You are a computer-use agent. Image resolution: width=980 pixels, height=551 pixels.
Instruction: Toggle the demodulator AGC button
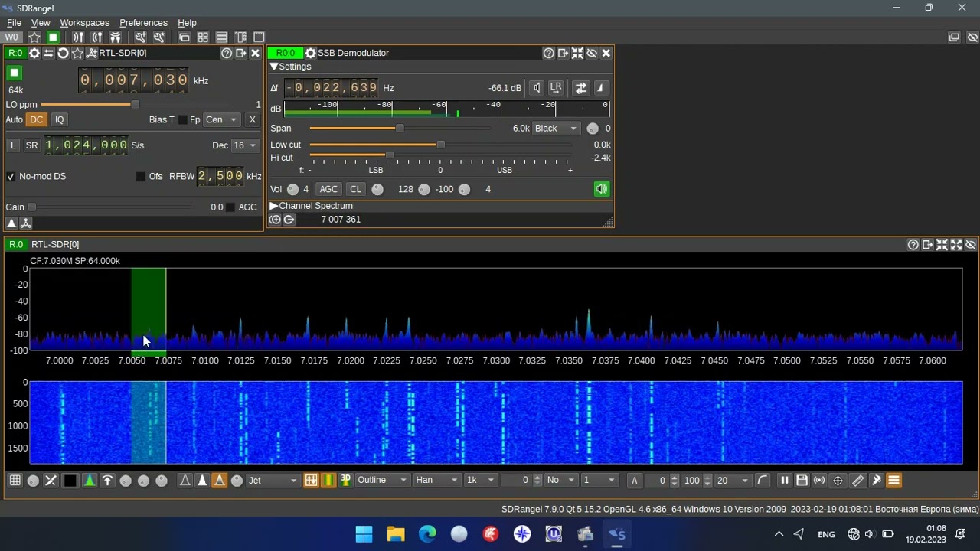pyautogui.click(x=328, y=189)
